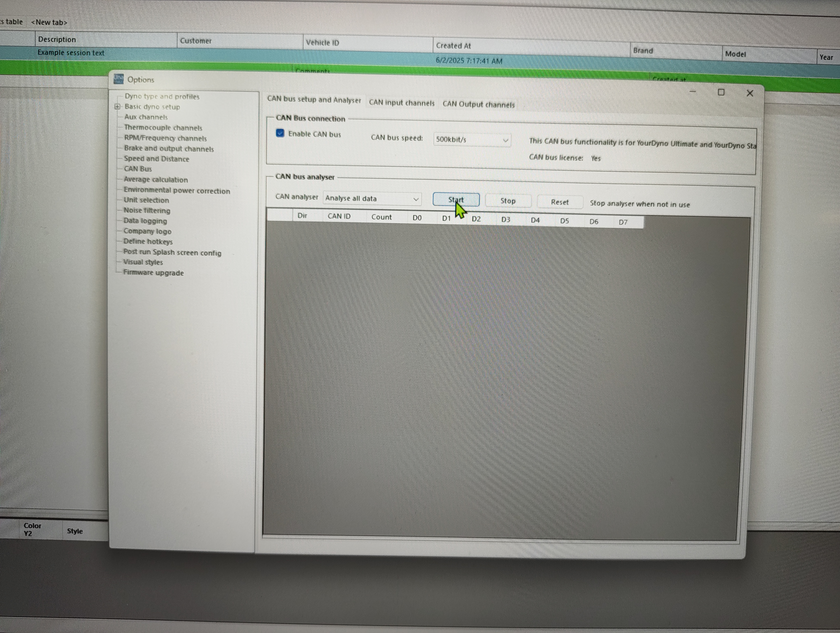Image resolution: width=840 pixels, height=633 pixels.
Task: Open the CAN analyser mode dropdown
Action: (x=372, y=199)
